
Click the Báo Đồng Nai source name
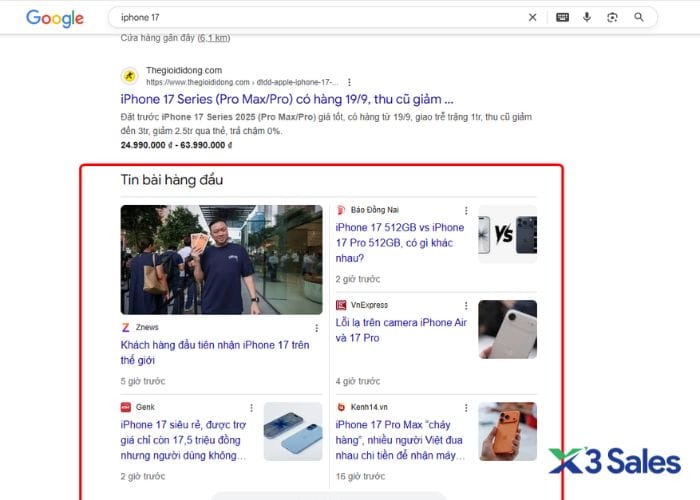click(375, 210)
